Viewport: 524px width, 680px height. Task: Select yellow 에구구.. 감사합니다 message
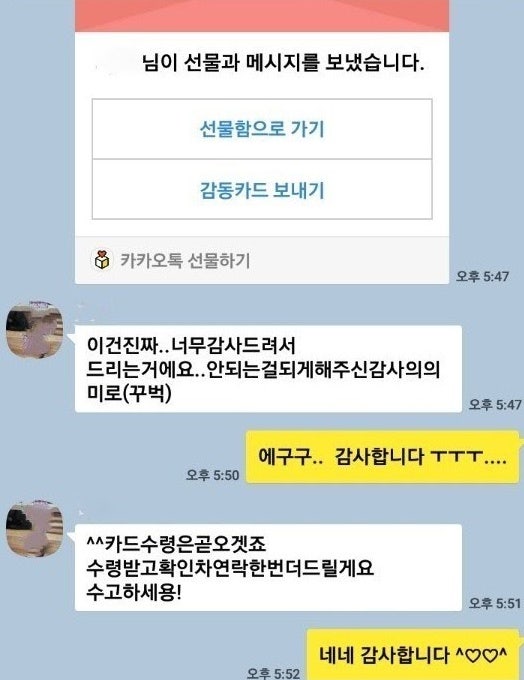coord(383,457)
